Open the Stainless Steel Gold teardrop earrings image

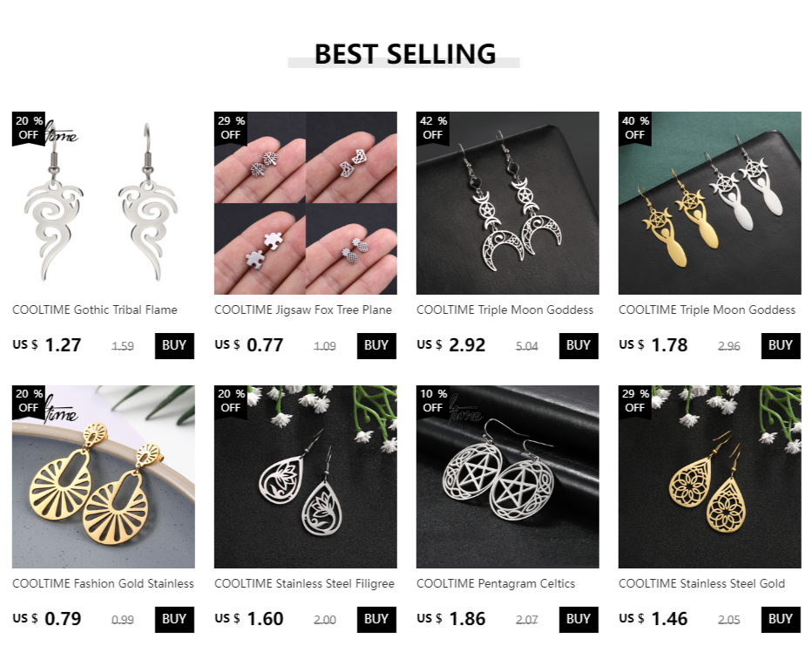tap(709, 477)
